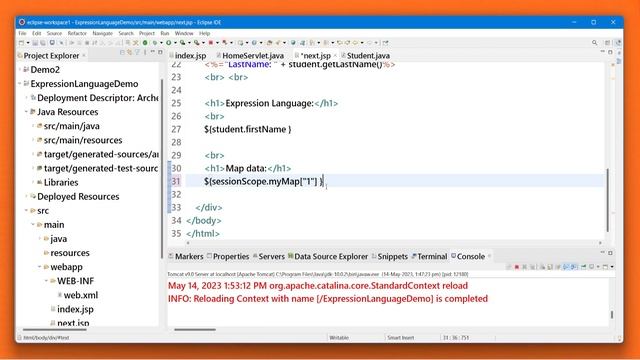Click the editor vertical scrollbar
The height and width of the screenshot is (360, 640).
(x=607, y=200)
